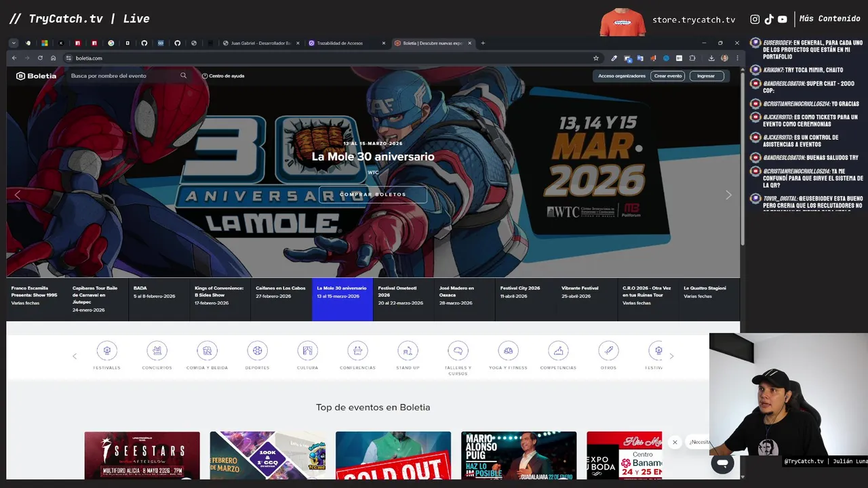Image resolution: width=868 pixels, height=488 pixels.
Task: Open the Instagram icon in stream header
Action: pos(755,20)
